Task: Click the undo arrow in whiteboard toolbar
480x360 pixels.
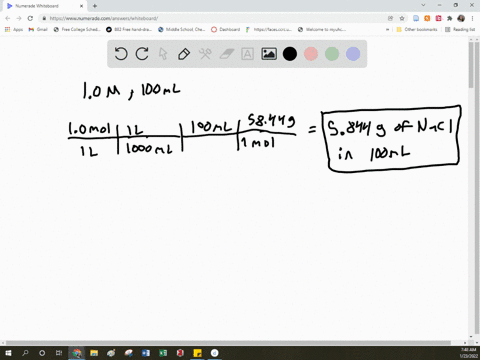Action: pos(121,54)
